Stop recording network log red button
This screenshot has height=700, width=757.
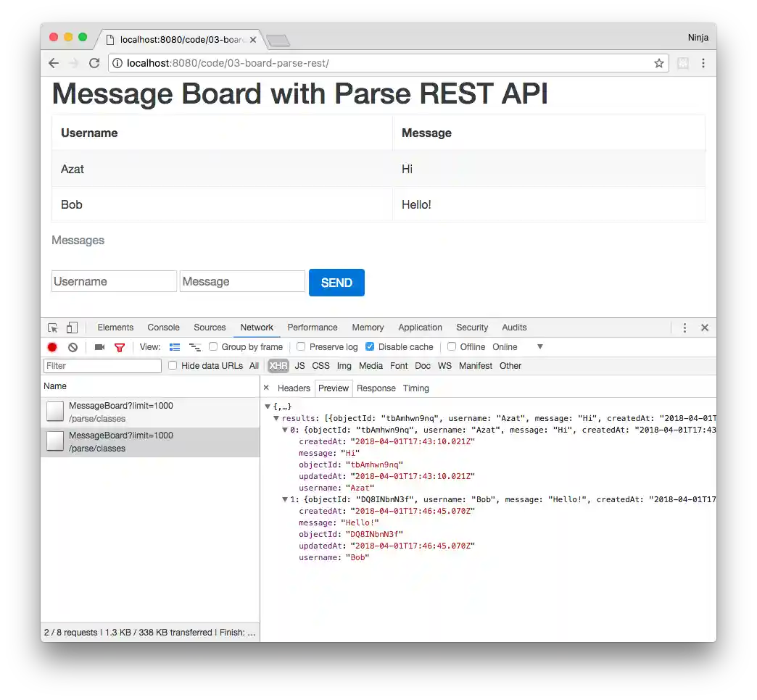tap(52, 347)
